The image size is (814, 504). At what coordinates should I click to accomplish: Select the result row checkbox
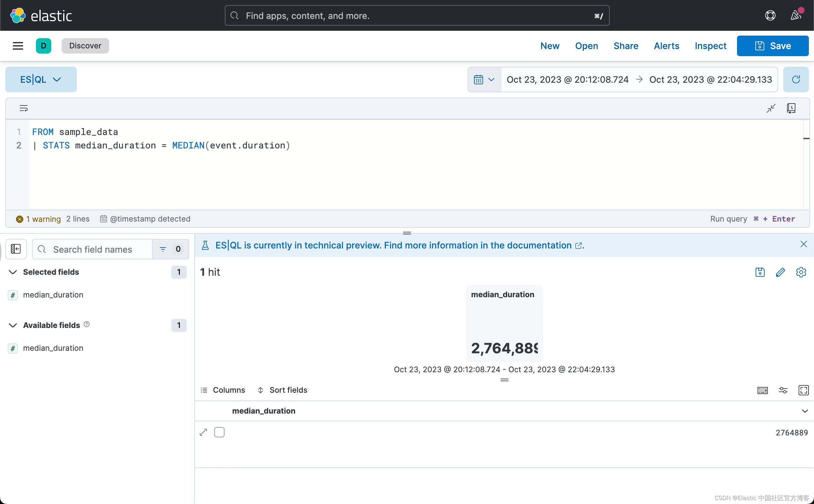[x=219, y=432]
